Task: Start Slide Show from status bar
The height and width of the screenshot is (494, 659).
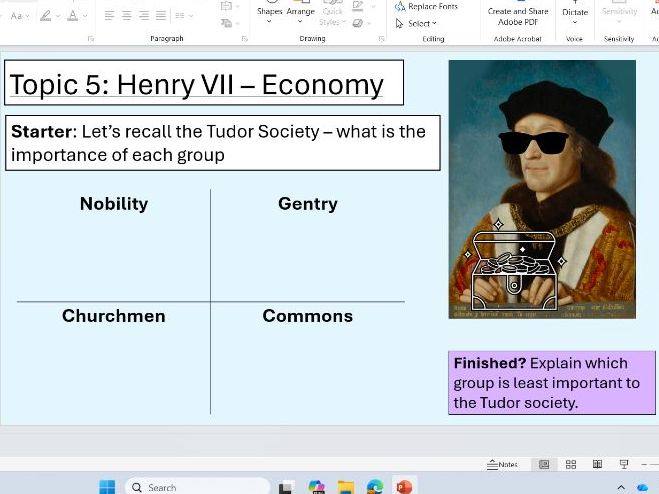Action: 624,465
